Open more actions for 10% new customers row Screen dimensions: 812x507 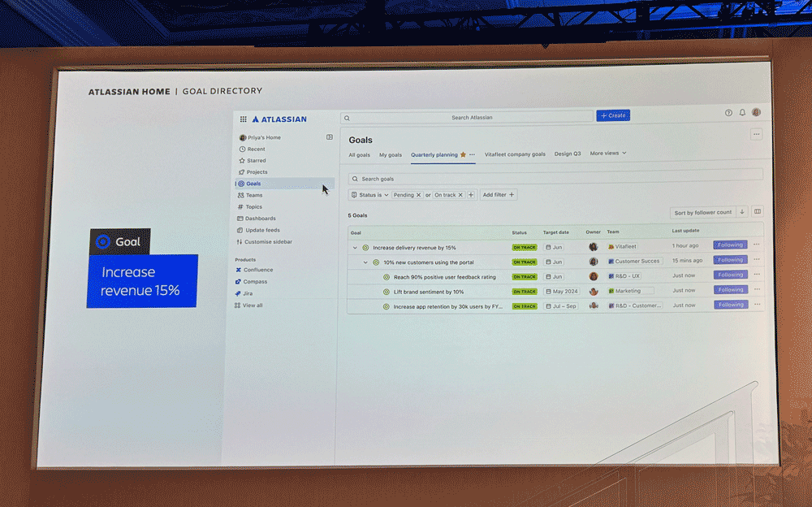pos(757,259)
